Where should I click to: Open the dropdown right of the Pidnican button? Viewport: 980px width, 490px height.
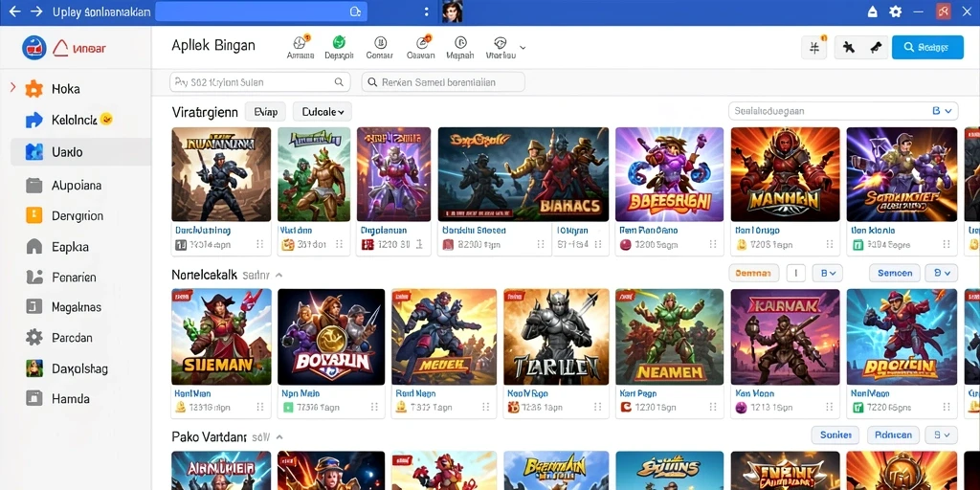[x=942, y=435]
